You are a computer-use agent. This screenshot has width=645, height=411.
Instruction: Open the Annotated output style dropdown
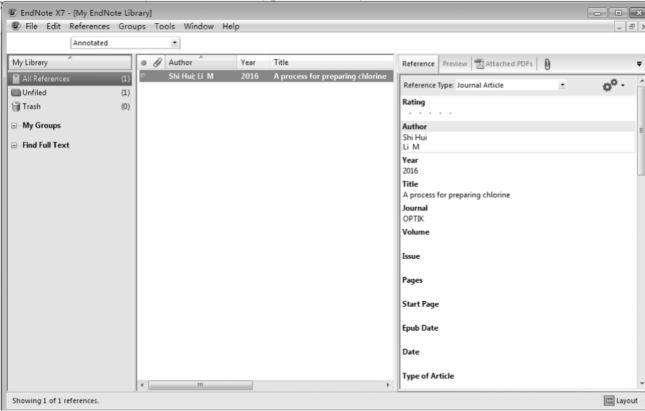tap(175, 43)
